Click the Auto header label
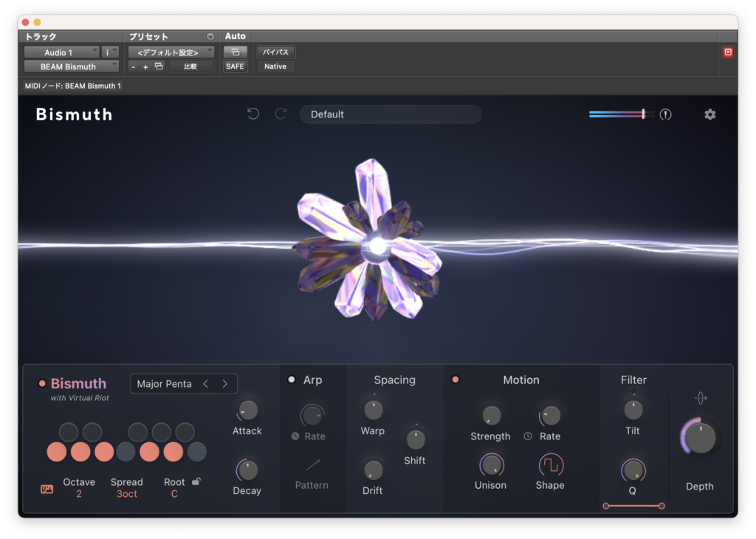756x539 pixels. pos(236,36)
